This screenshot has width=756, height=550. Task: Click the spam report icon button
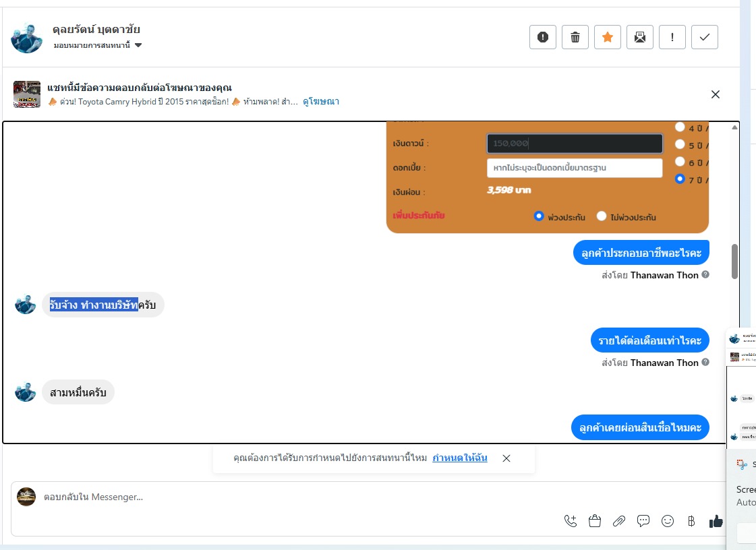coord(543,37)
